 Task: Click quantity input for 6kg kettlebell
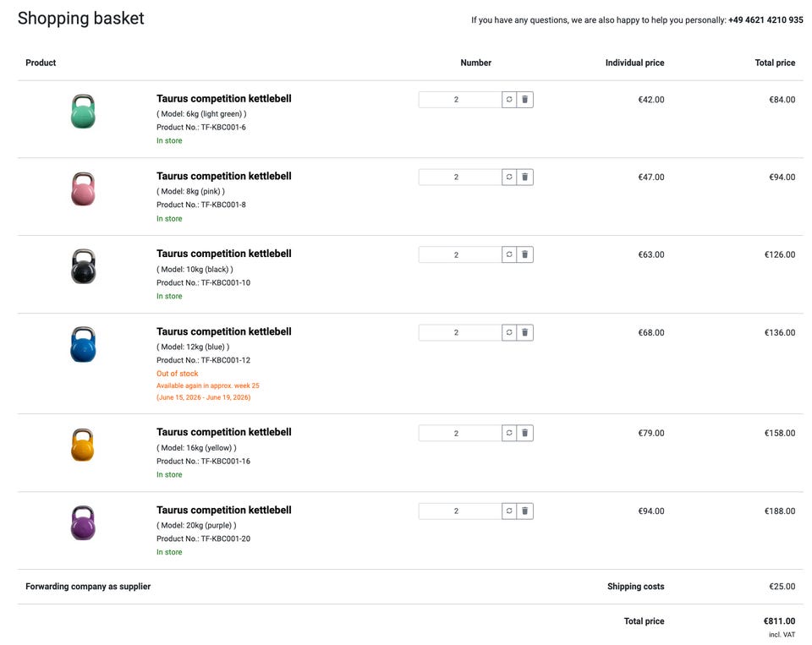point(459,100)
